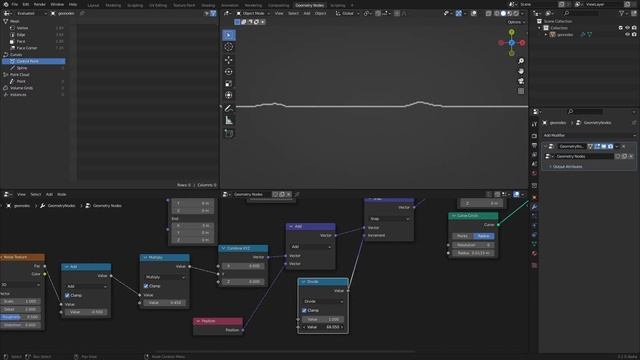The height and width of the screenshot is (360, 640).
Task: Open Divide operation dropdown in math node
Action: [x=323, y=301]
